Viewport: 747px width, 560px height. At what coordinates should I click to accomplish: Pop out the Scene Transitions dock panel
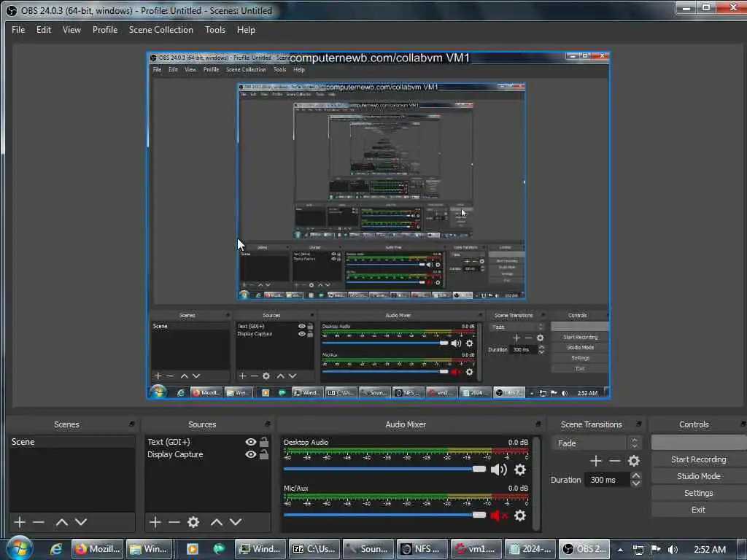(638, 424)
